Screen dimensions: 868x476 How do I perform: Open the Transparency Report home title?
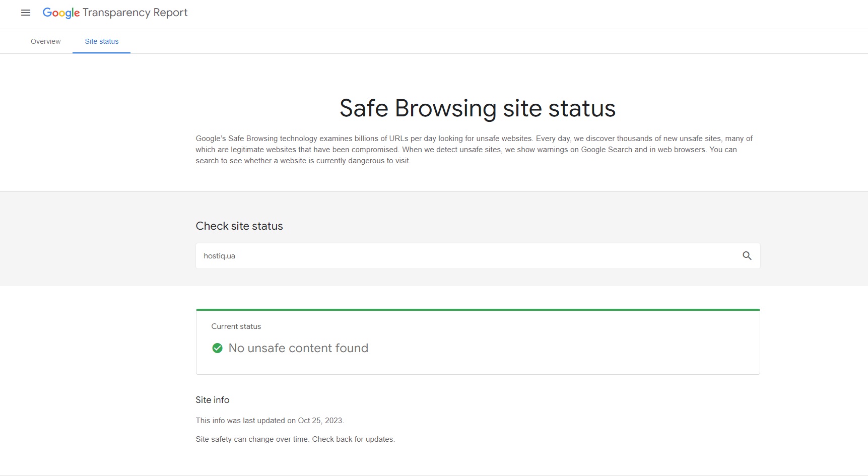[x=135, y=13]
